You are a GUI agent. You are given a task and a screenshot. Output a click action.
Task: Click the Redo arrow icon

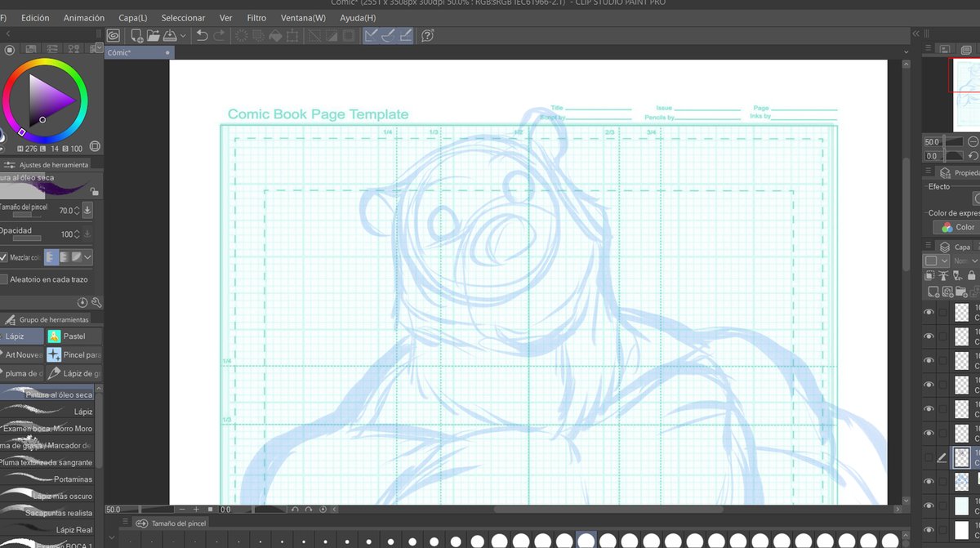click(x=219, y=35)
